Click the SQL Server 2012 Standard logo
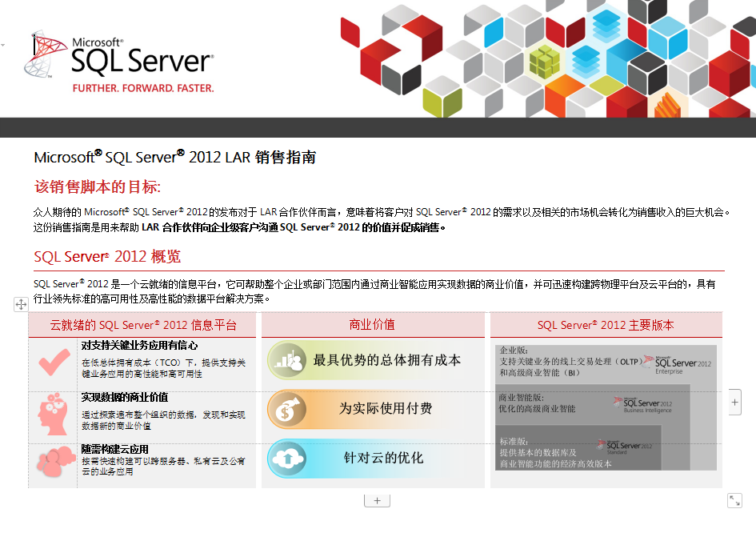 [626, 447]
